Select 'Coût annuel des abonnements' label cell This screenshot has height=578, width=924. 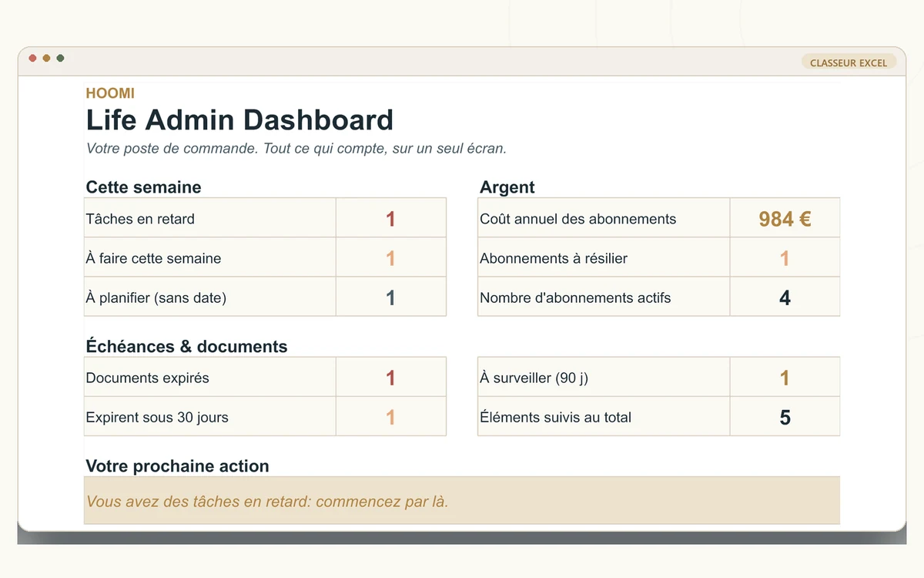click(604, 218)
